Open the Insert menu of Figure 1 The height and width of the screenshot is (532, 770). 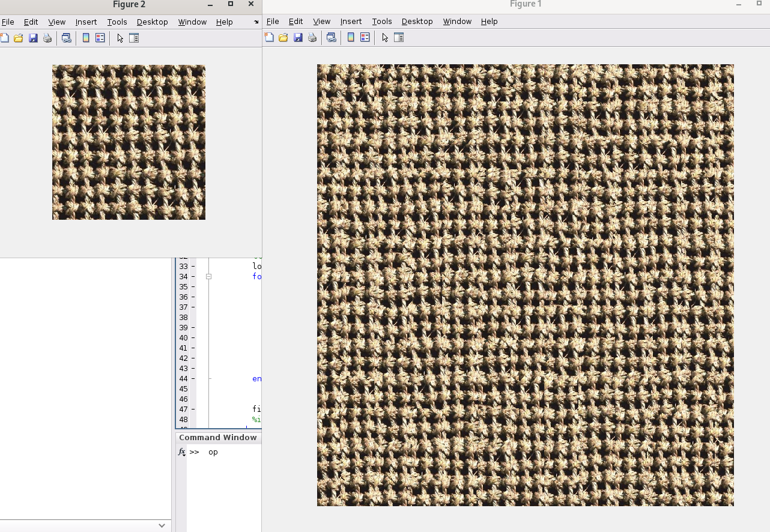(351, 21)
